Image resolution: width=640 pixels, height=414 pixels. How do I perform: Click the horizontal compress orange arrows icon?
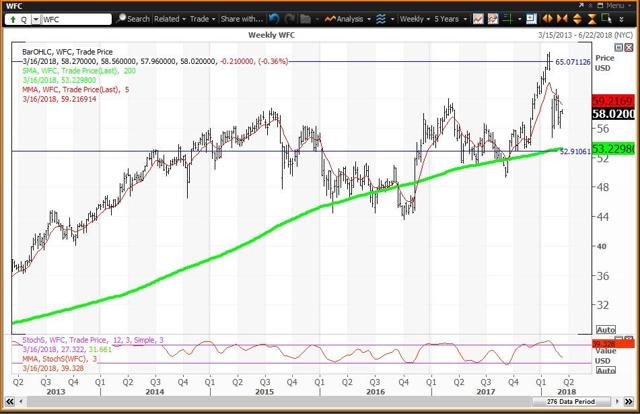pos(562,19)
